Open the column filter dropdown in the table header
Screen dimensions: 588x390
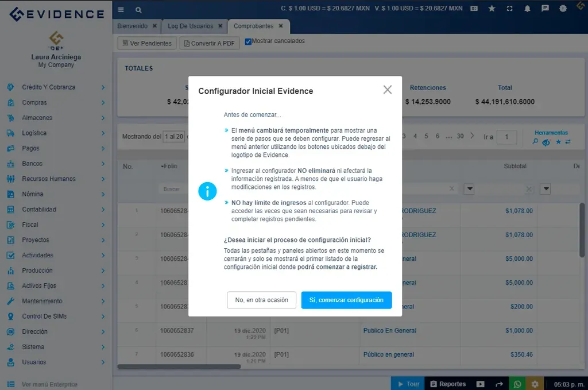coord(468,188)
